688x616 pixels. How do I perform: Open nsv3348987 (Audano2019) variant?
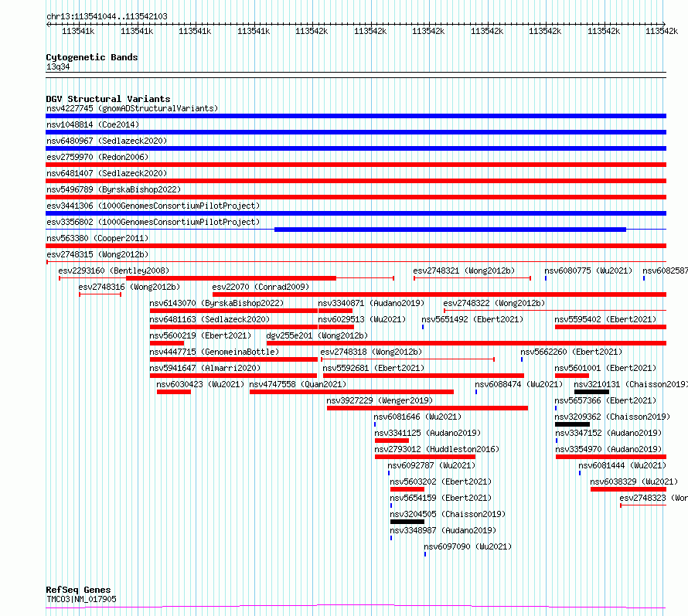pos(443,530)
